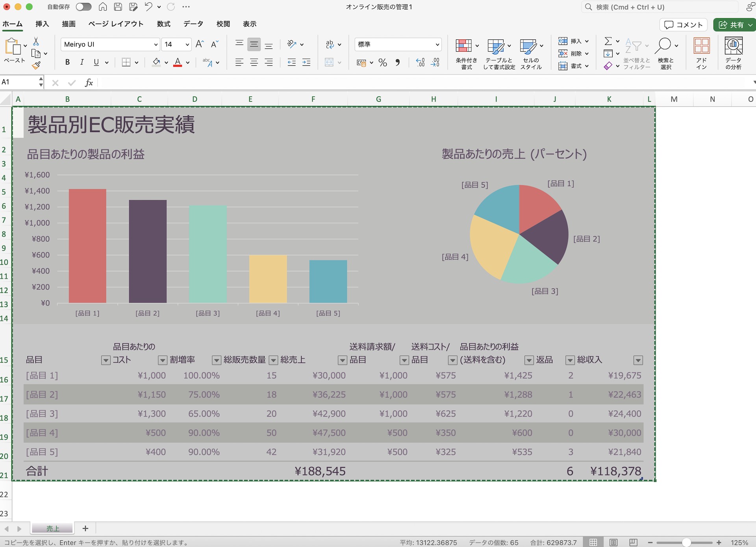Center text horizontally
Screen dimensions: 756x547
(x=254, y=62)
